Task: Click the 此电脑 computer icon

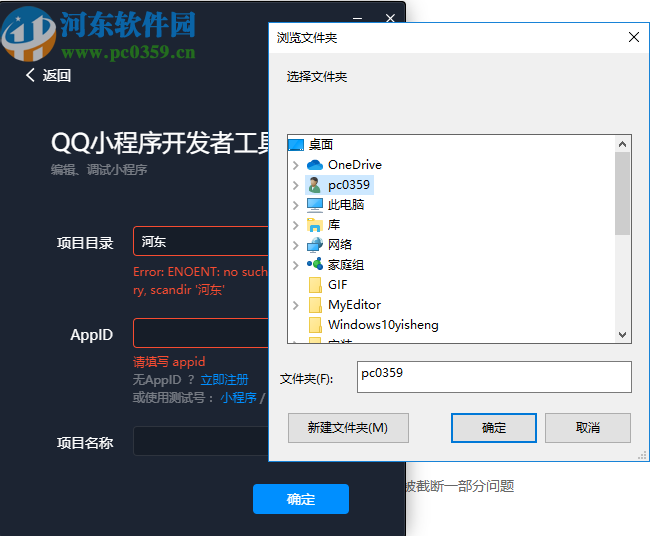Action: click(x=315, y=205)
